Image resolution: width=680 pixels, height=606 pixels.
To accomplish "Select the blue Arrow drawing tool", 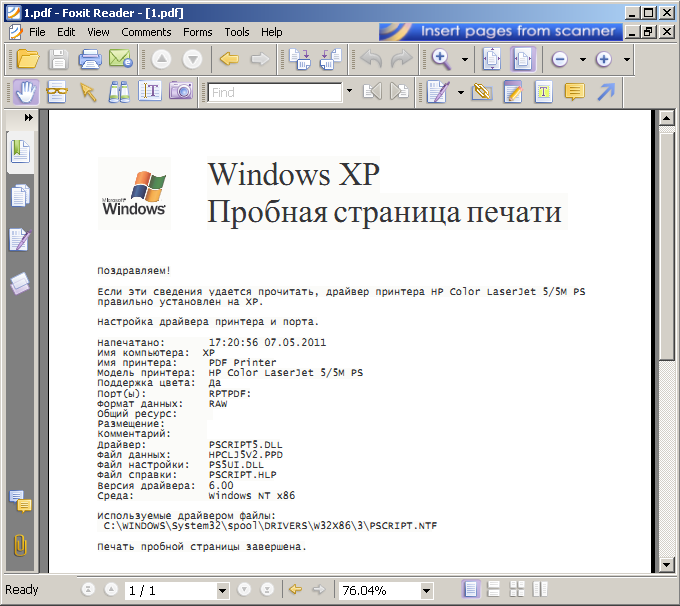I will click(x=606, y=92).
